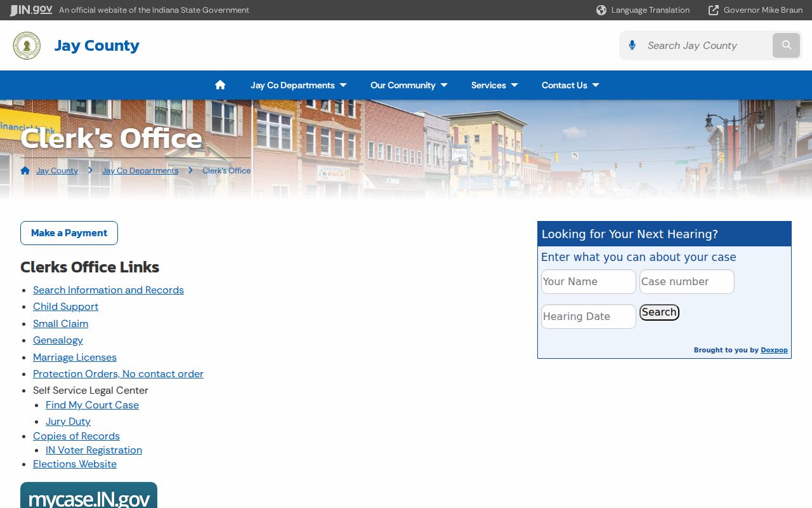Screen dimensions: 812x508
Task: Open the Genealogy link
Action: (58, 340)
